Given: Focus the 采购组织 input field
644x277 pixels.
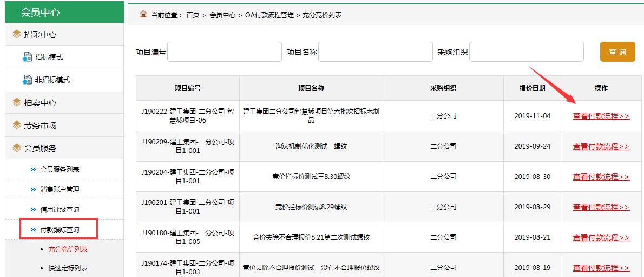Looking at the screenshot, I should [x=527, y=52].
